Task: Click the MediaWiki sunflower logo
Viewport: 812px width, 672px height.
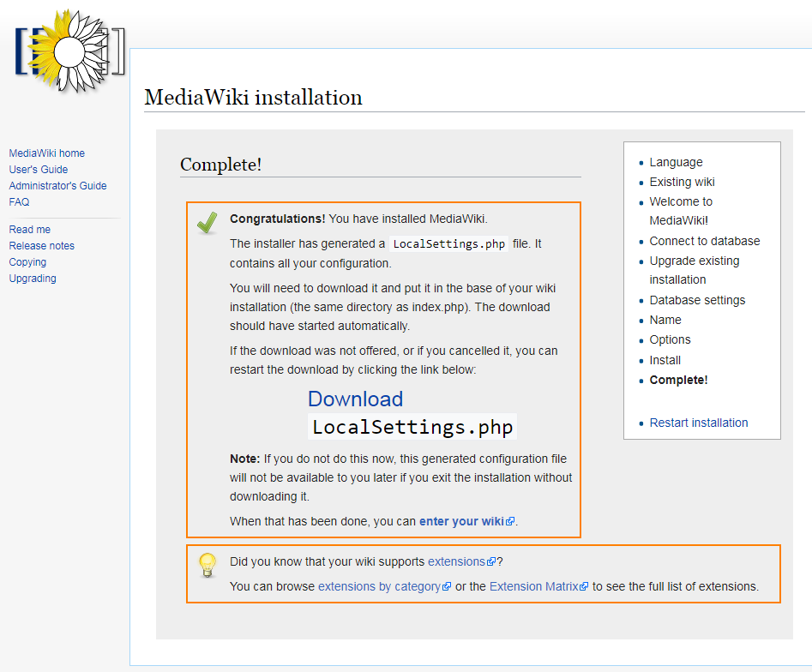Action: [x=70, y=51]
